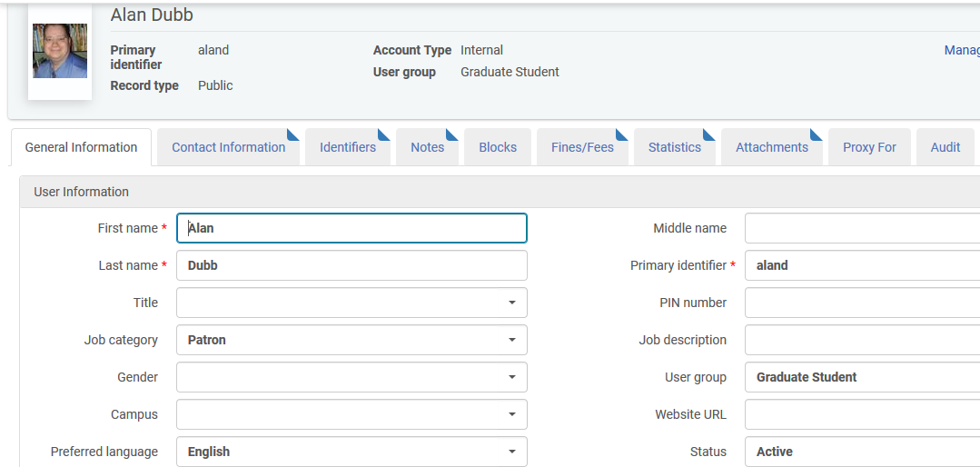
Task: Select the Blocks tab
Action: pyautogui.click(x=498, y=147)
